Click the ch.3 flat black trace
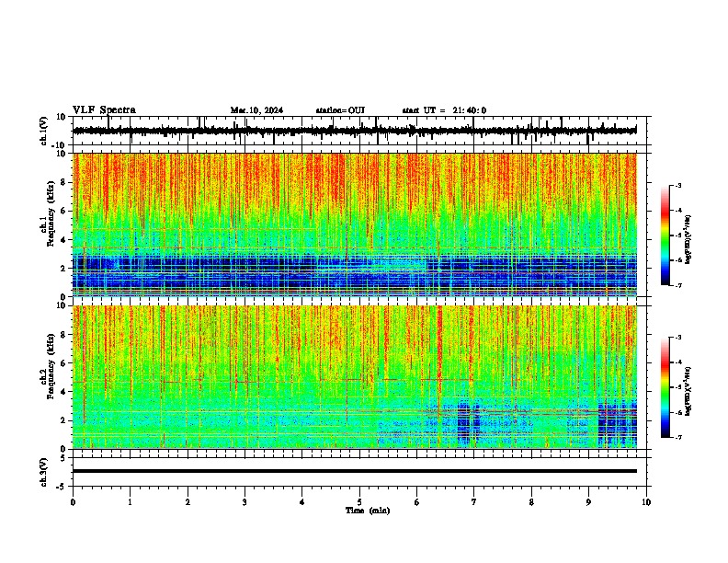Viewport: 728px width, 563px height. [x=355, y=471]
